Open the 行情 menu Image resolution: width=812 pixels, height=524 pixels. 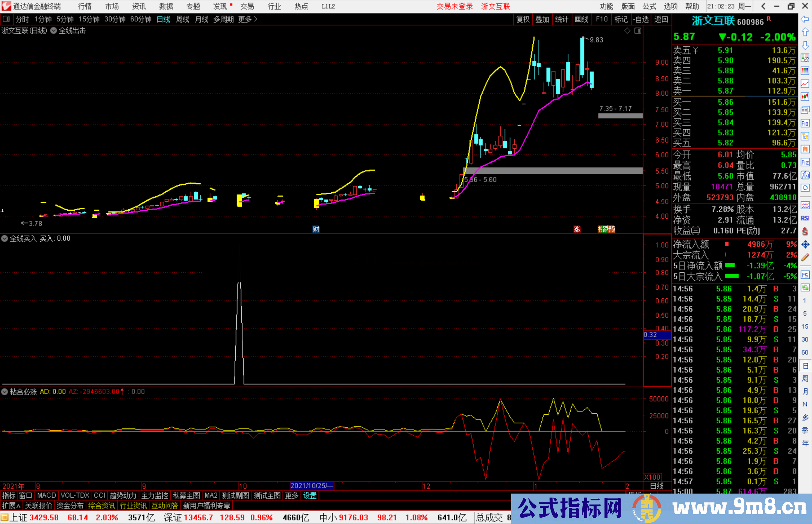click(85, 6)
